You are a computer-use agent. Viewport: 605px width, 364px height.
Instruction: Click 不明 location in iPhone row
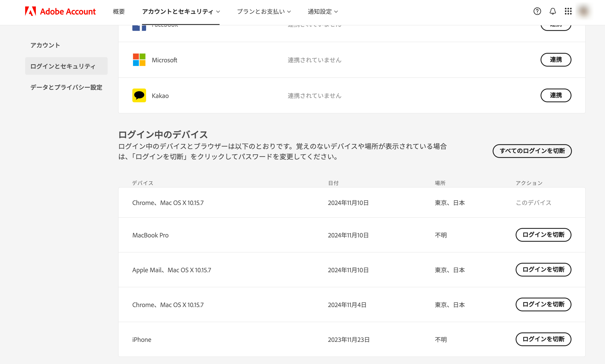tap(441, 340)
